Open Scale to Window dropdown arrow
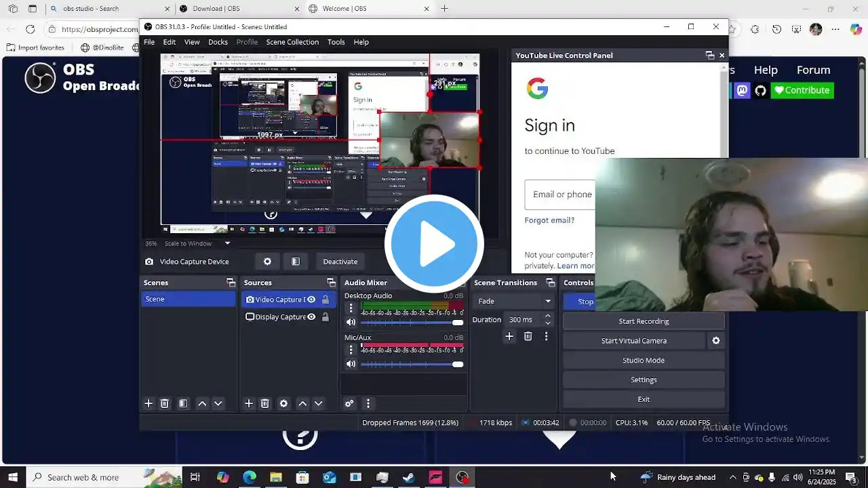This screenshot has width=868, height=488. pyautogui.click(x=227, y=243)
